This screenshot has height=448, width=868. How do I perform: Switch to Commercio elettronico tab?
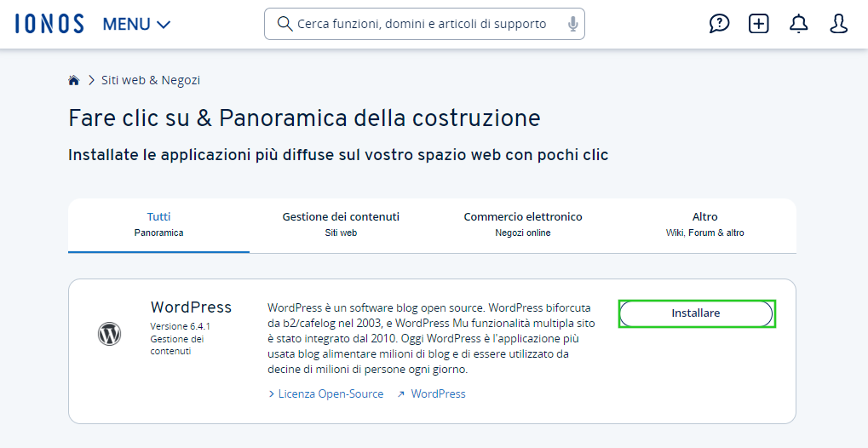tap(522, 224)
